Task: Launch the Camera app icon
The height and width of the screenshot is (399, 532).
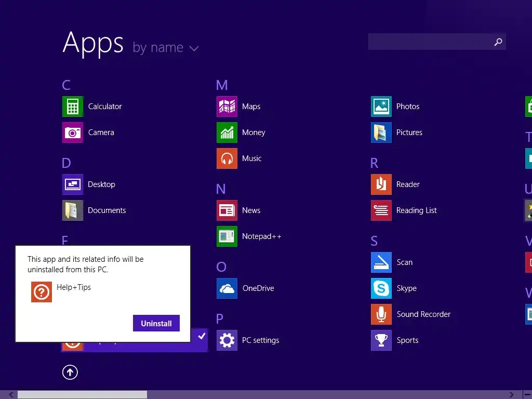Action: point(73,132)
